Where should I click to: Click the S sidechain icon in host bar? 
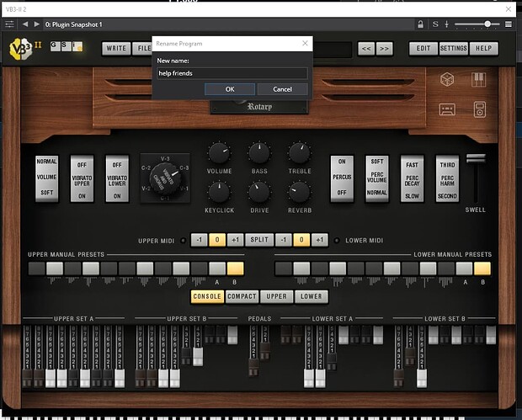click(x=435, y=24)
